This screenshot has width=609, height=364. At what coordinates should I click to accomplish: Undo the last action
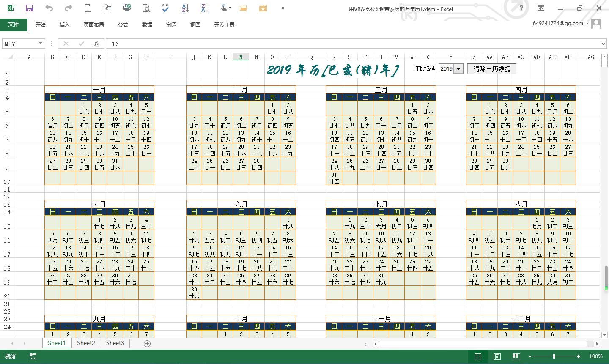point(49,8)
